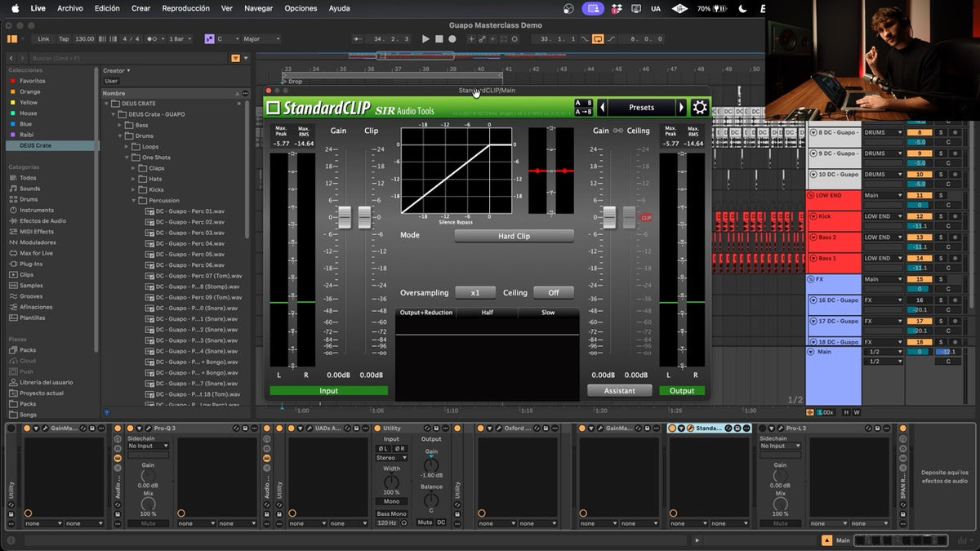
Task: Click the scale mode icon next to key C
Action: (209, 39)
